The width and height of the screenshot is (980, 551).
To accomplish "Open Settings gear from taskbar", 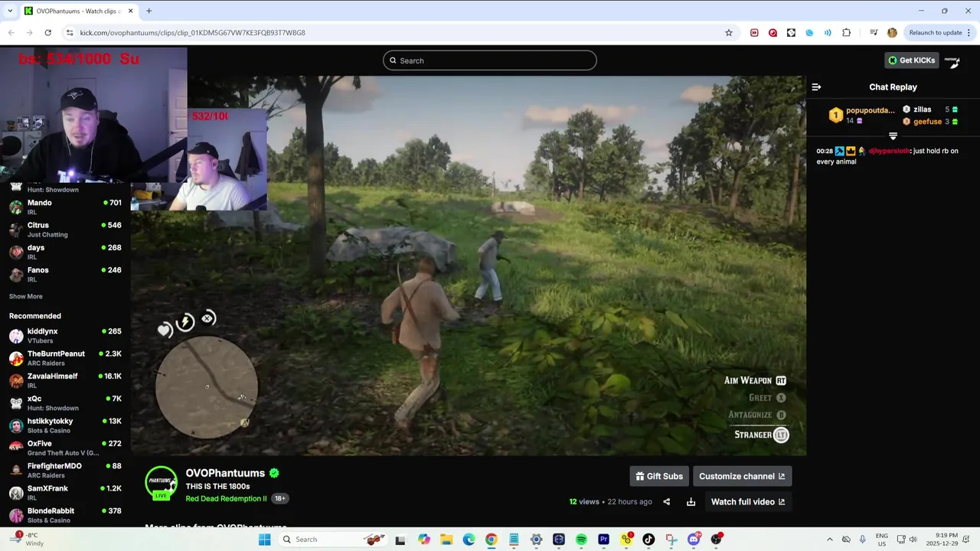I will tap(536, 540).
